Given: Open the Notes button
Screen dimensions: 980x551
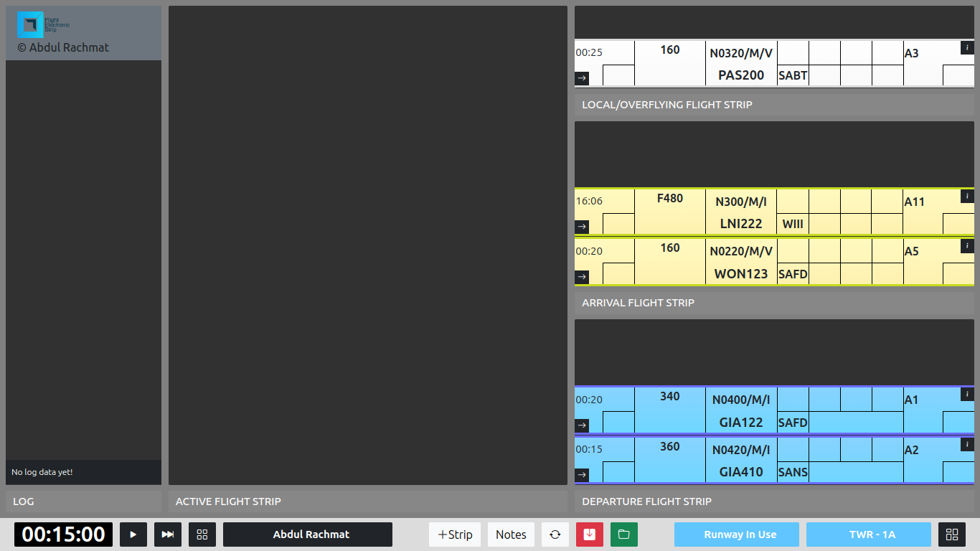Looking at the screenshot, I should click(x=511, y=534).
